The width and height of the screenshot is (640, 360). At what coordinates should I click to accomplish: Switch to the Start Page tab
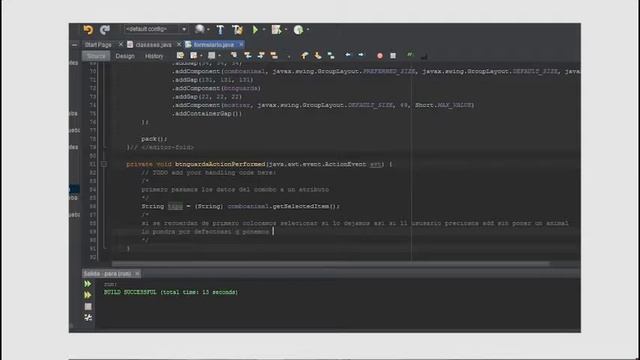pyautogui.click(x=98, y=44)
